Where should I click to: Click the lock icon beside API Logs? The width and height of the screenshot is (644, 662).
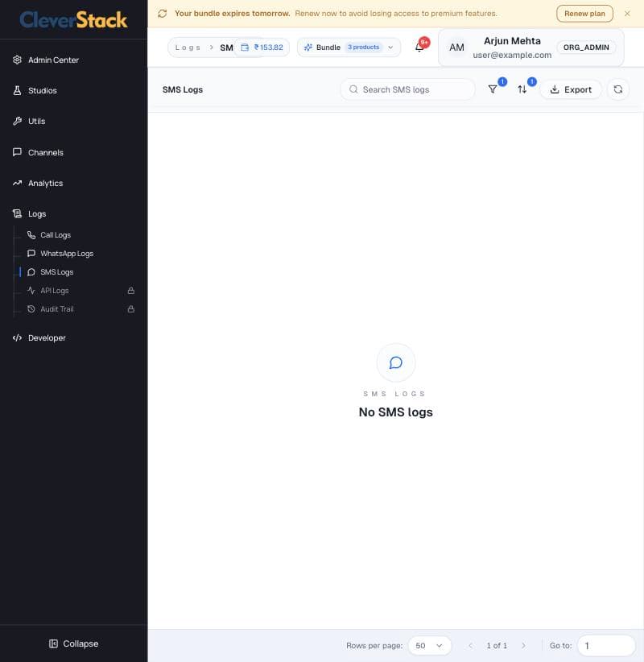(x=131, y=291)
